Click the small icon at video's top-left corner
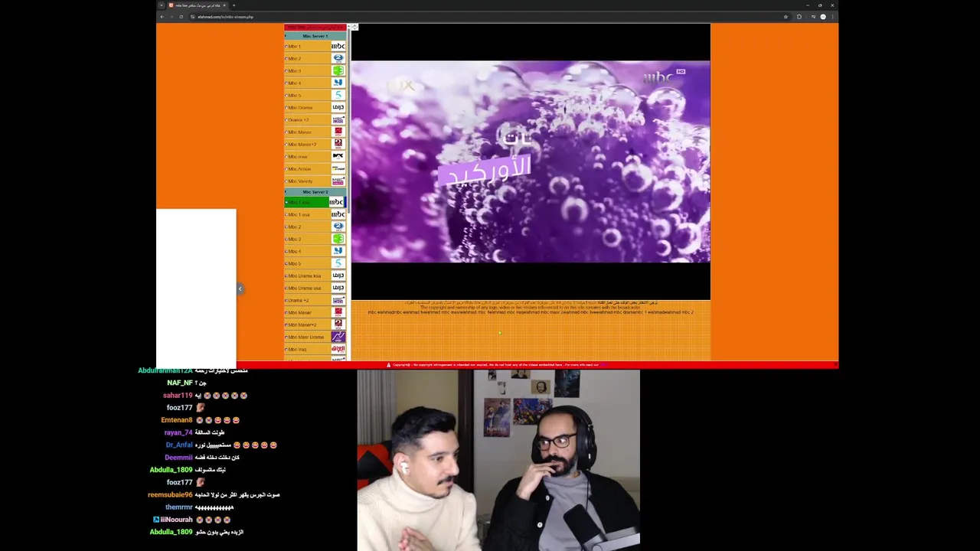Image resolution: width=980 pixels, height=551 pixels. [x=354, y=28]
